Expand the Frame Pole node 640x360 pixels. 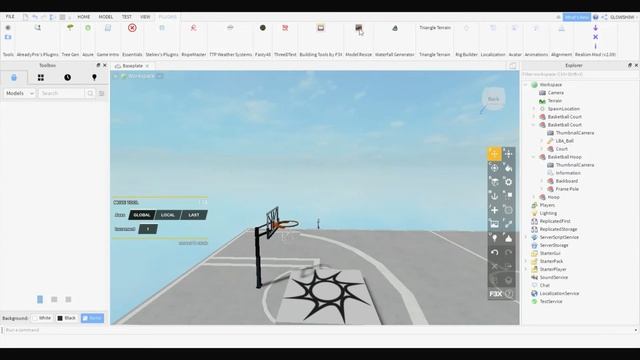[542, 189]
